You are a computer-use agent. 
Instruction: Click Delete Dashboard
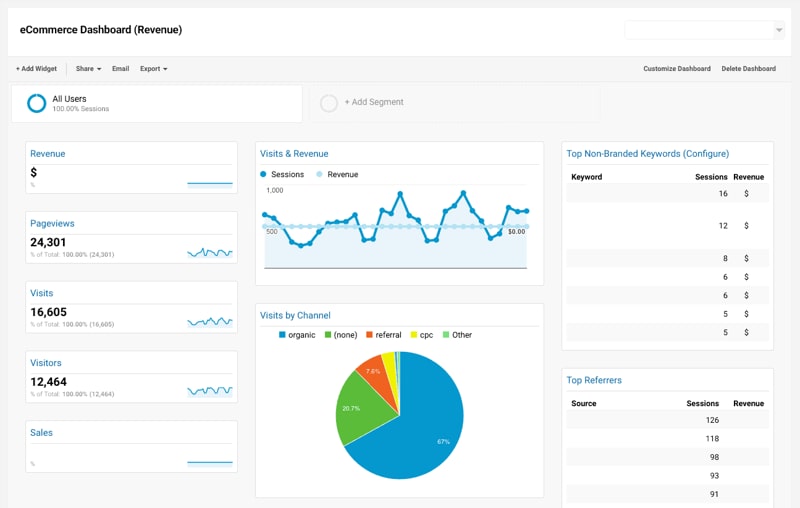pyautogui.click(x=748, y=68)
